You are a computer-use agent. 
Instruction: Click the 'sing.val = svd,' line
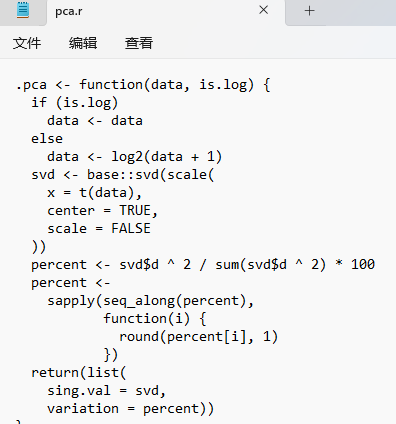(x=106, y=391)
